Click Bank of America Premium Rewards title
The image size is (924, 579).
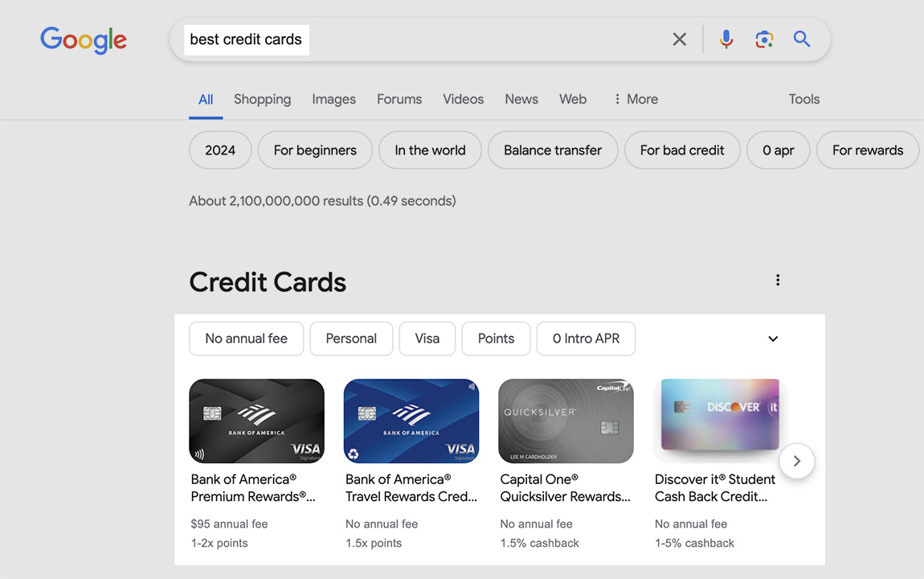point(253,488)
